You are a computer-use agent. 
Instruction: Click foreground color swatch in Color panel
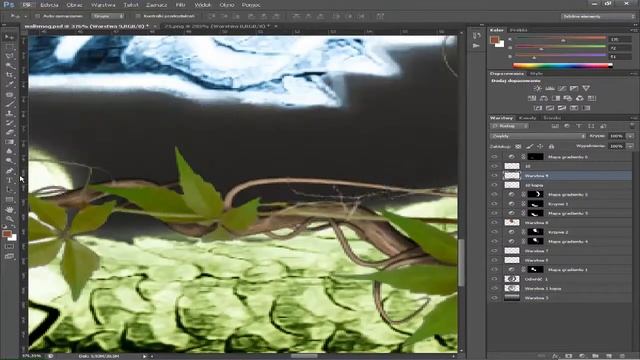(x=495, y=40)
